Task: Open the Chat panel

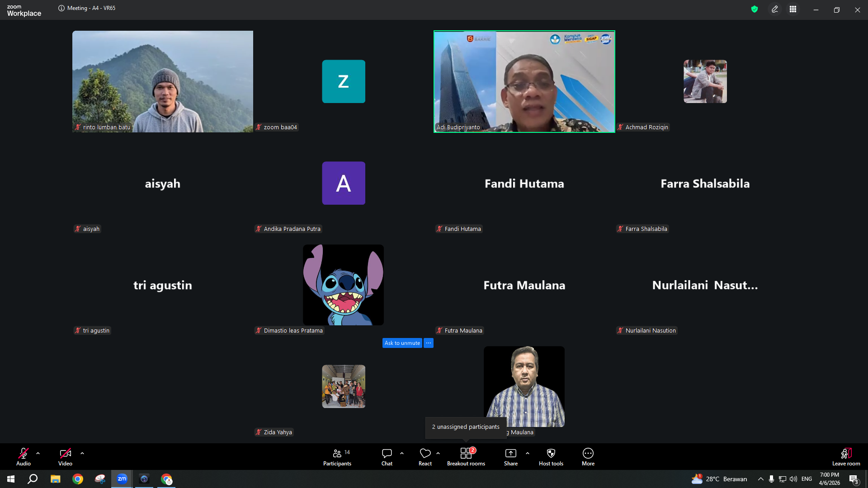Action: coord(387,456)
